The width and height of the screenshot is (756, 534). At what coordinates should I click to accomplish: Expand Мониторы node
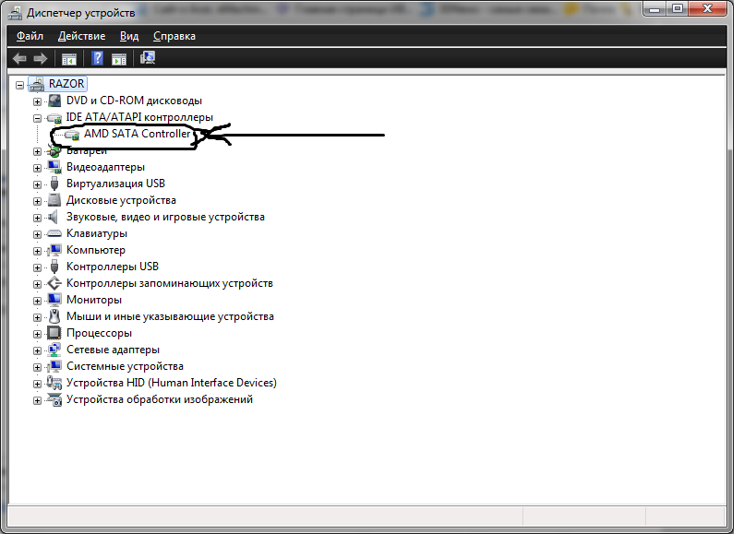click(x=37, y=301)
